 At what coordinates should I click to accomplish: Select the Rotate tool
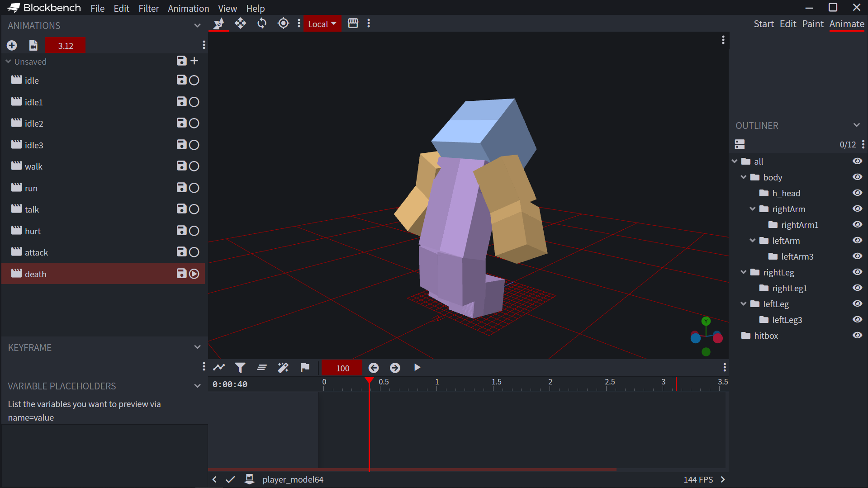(262, 24)
